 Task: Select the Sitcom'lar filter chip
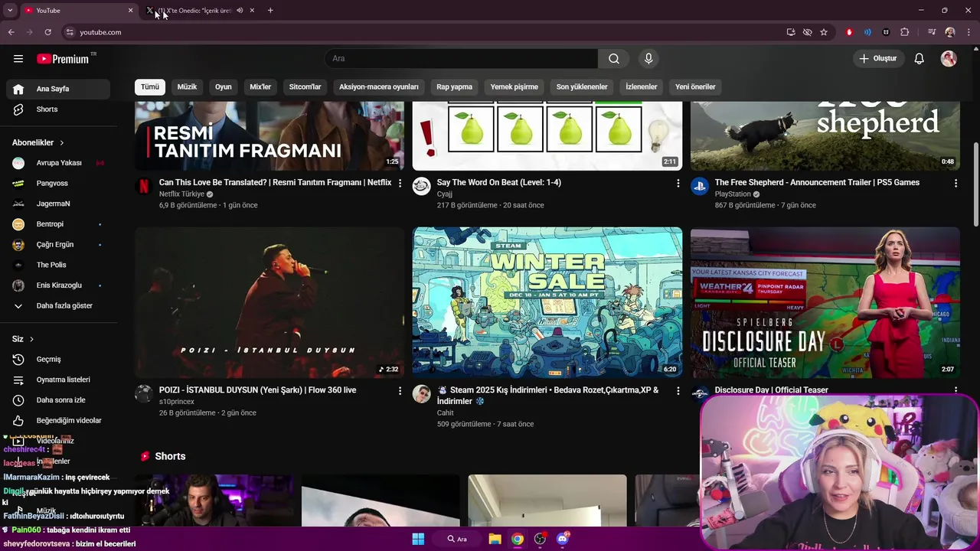[305, 86]
